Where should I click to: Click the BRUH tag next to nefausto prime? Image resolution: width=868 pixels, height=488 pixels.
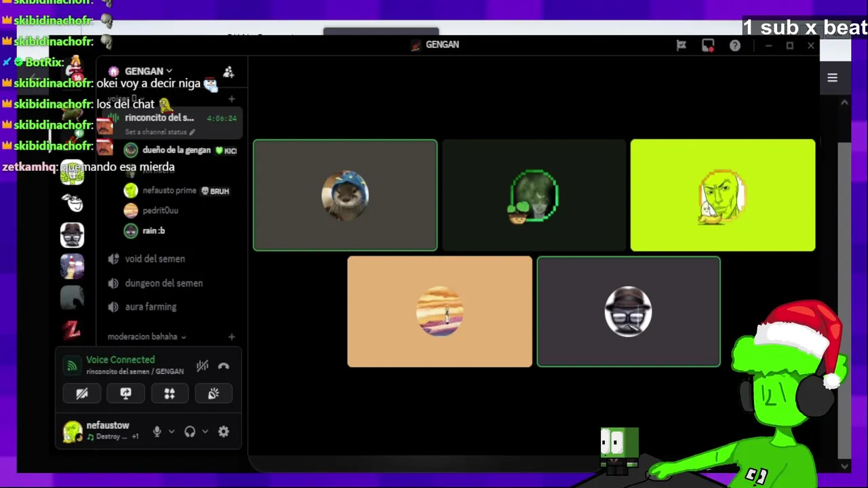(215, 191)
